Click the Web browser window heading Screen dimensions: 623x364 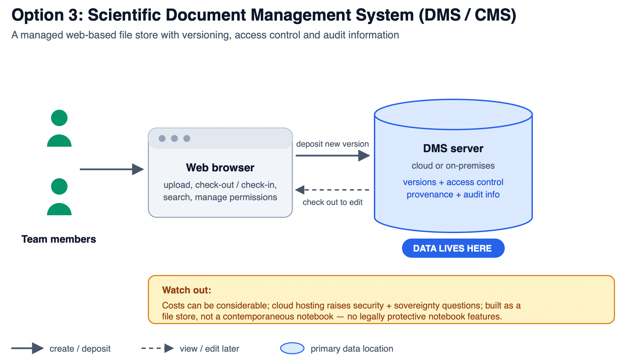tap(220, 168)
